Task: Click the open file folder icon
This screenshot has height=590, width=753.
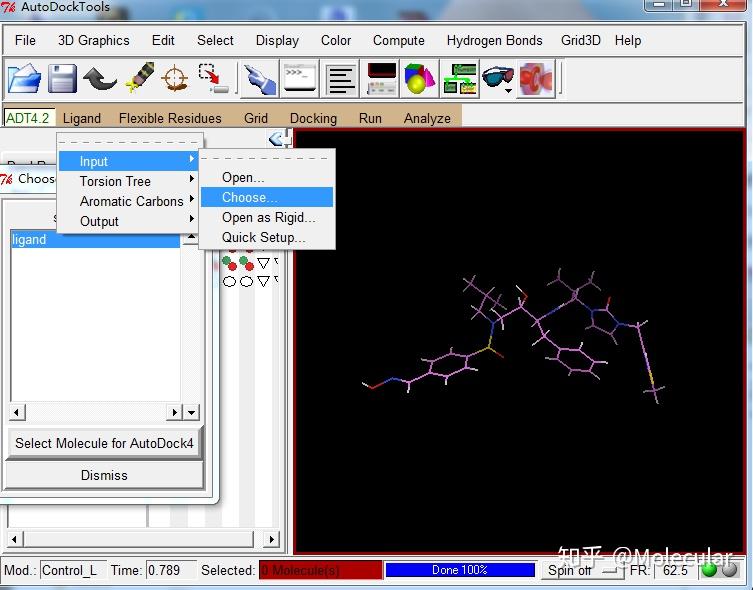Action: pos(24,78)
